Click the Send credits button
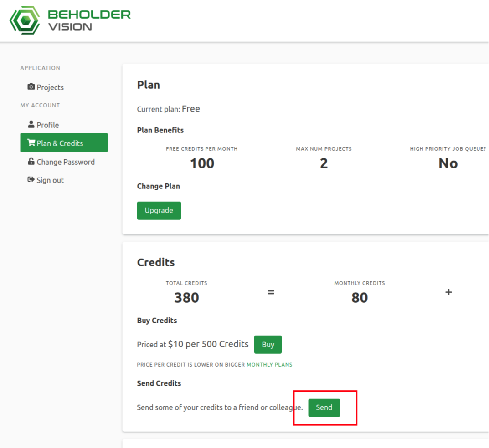This screenshot has width=489, height=448. (x=324, y=407)
